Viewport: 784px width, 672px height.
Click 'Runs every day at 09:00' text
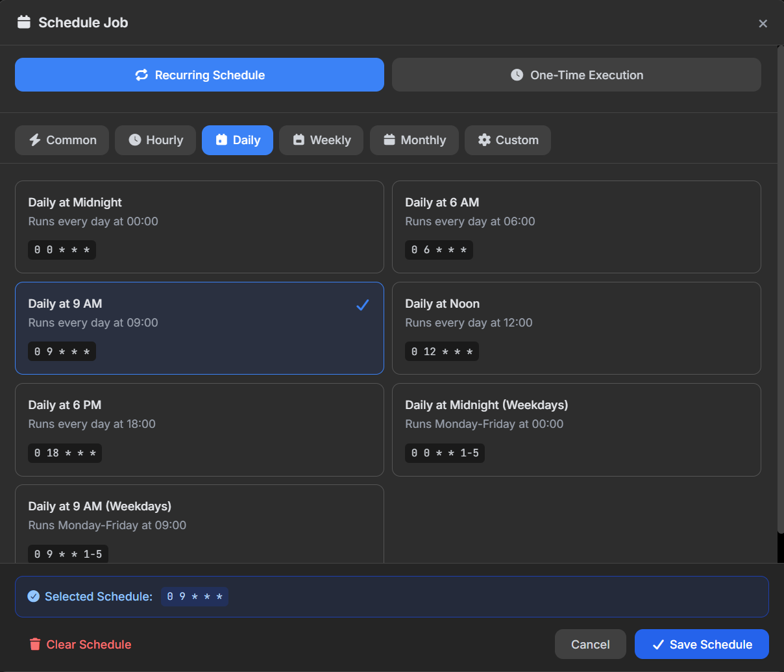point(93,323)
